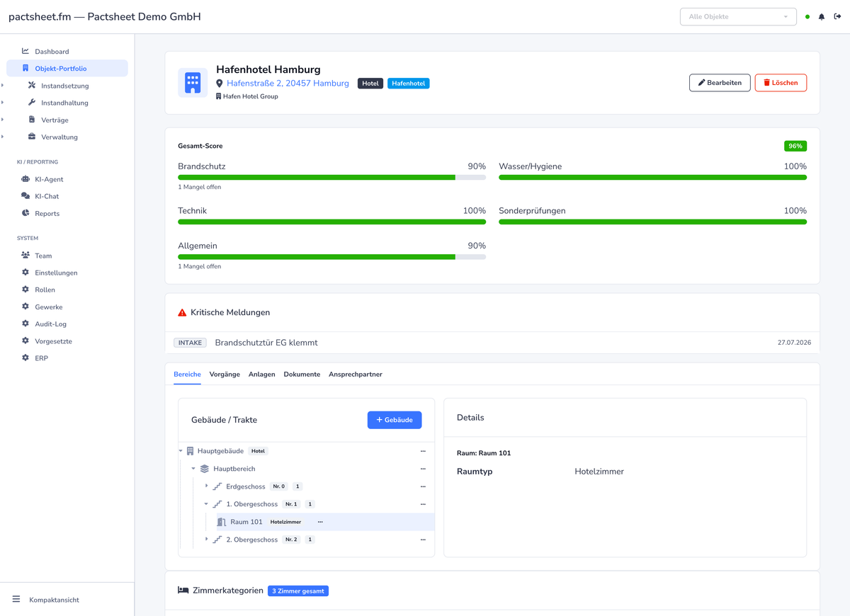Screen dimensions: 850x616
Task: Switch to the Ansprechpartner tab
Action: coord(356,374)
